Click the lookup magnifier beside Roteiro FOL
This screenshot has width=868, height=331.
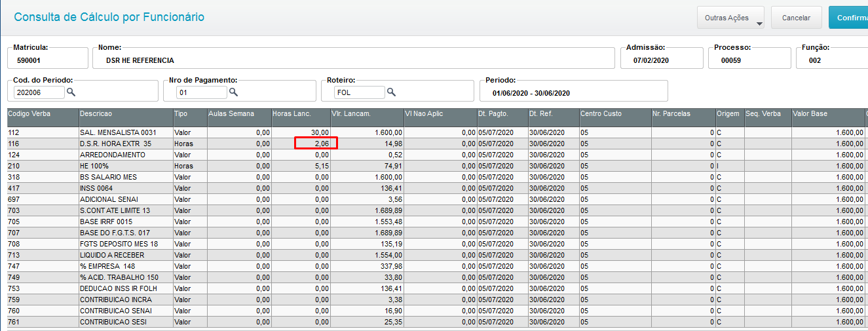(391, 92)
